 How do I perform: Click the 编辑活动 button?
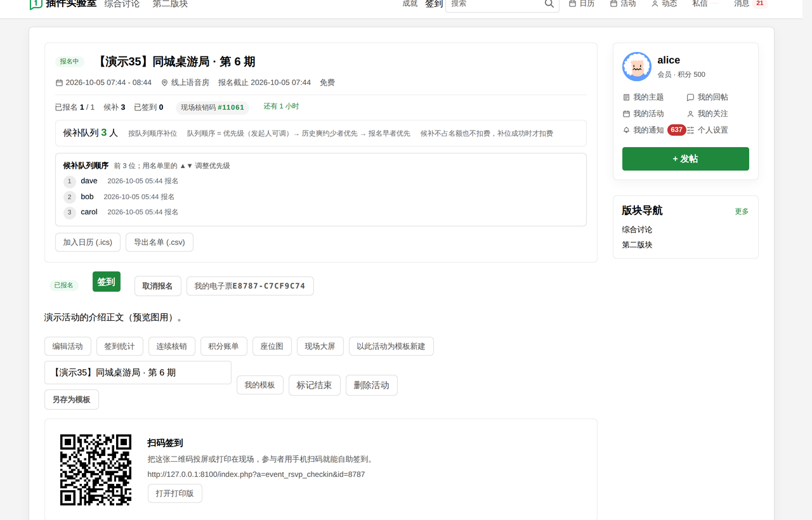coord(68,346)
